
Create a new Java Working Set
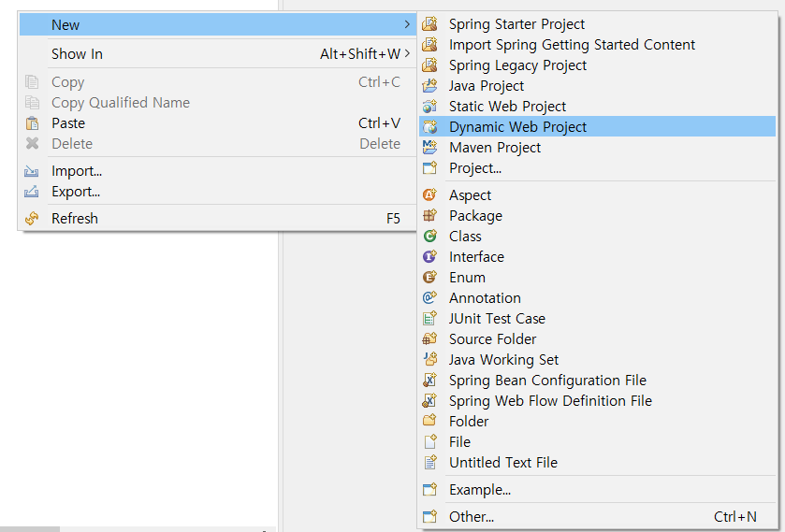pos(597,359)
